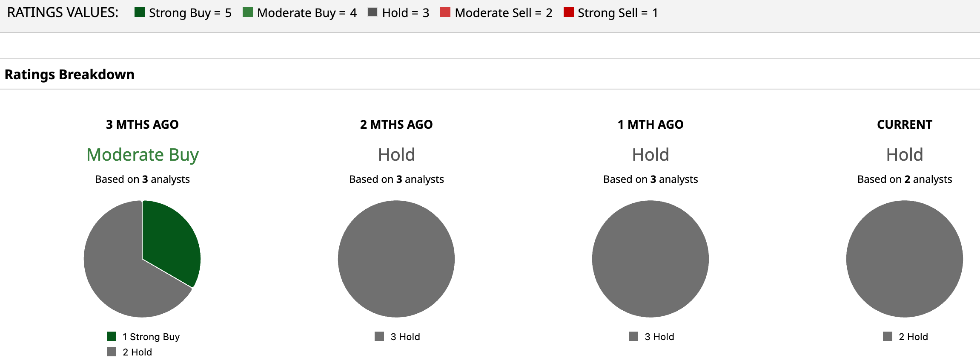Click the 'CURRENT' column header

tap(905, 124)
